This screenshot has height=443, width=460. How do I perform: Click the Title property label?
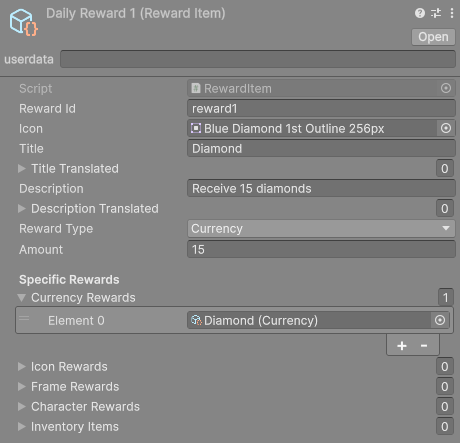pos(31,149)
